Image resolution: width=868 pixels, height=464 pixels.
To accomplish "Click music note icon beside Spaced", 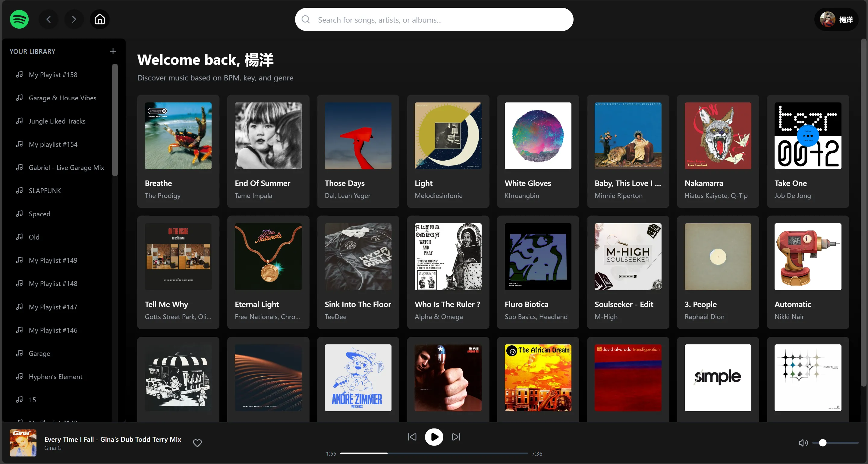I will point(20,214).
